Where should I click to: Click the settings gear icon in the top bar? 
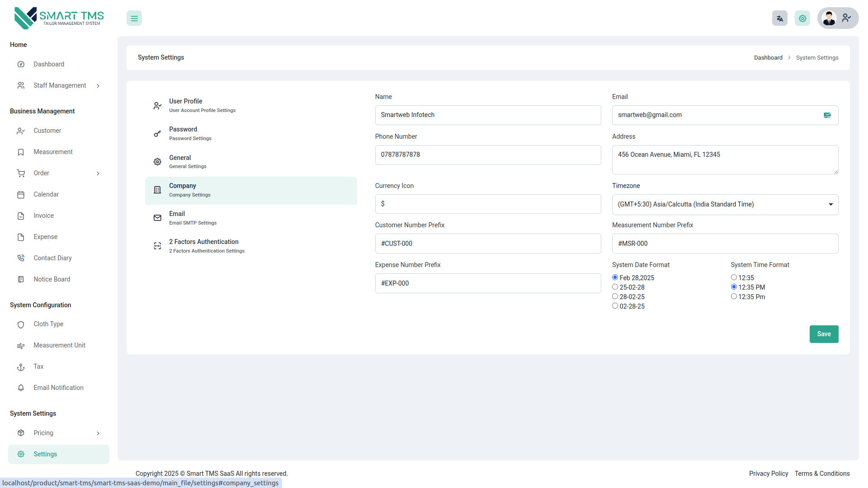[802, 18]
